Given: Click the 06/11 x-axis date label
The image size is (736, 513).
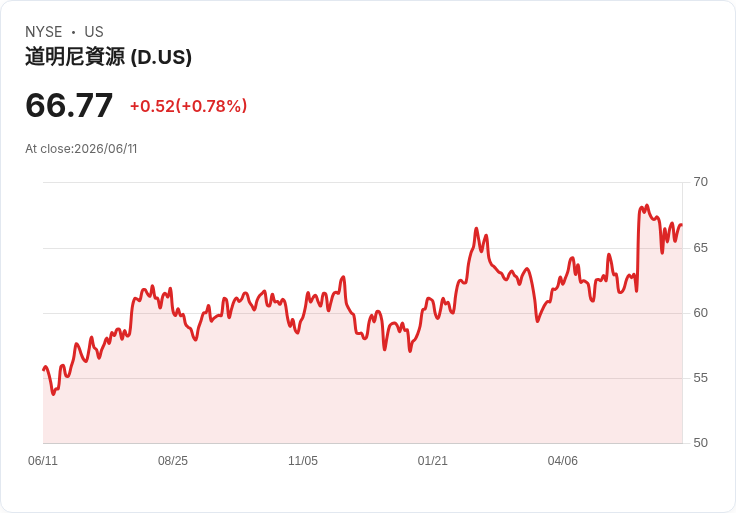Looking at the screenshot, I should coord(43,460).
